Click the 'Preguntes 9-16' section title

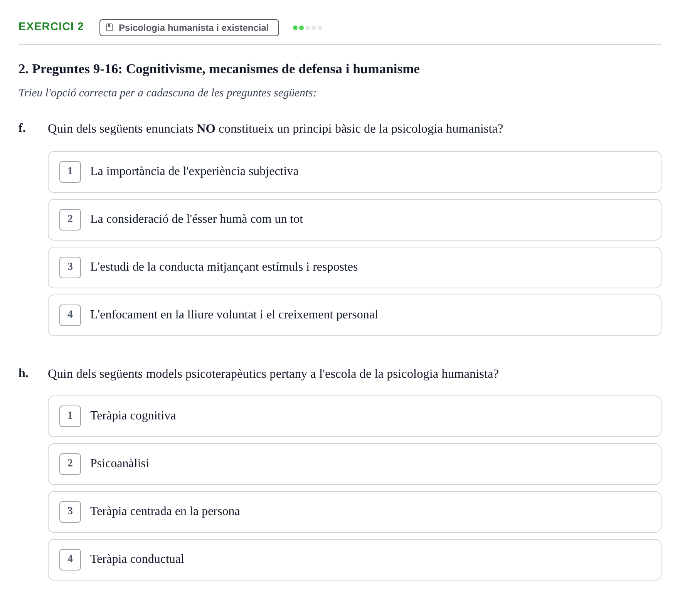coord(219,69)
